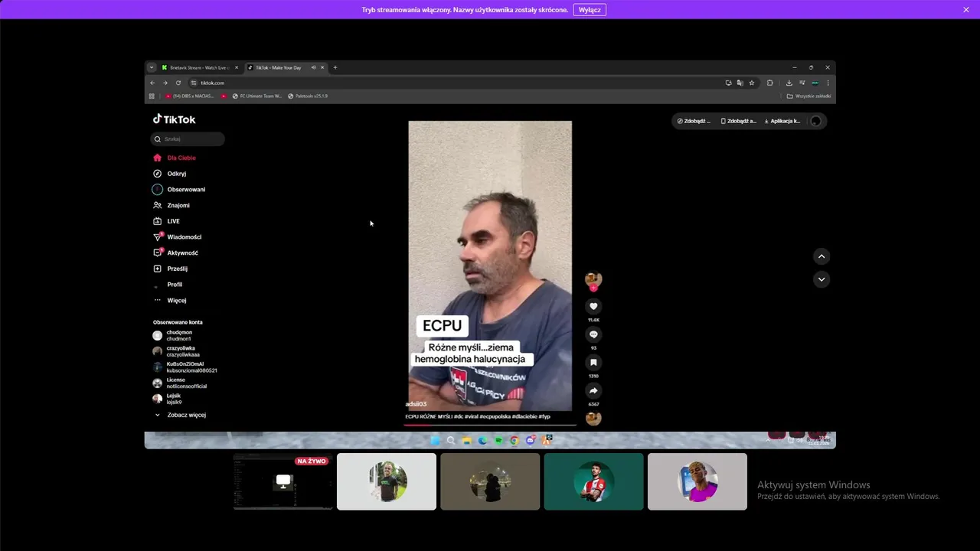Image resolution: width=980 pixels, height=551 pixels.
Task: Click the browser forward arrow
Action: (165, 83)
